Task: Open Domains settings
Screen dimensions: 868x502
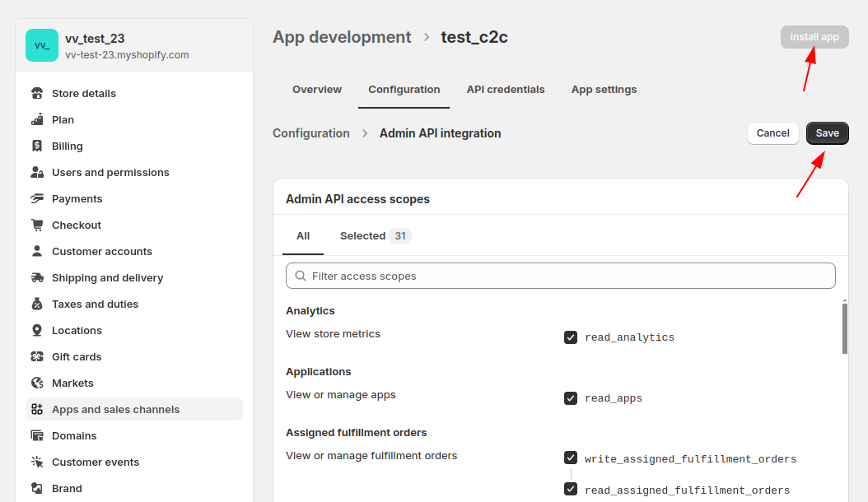Action: click(x=134, y=435)
